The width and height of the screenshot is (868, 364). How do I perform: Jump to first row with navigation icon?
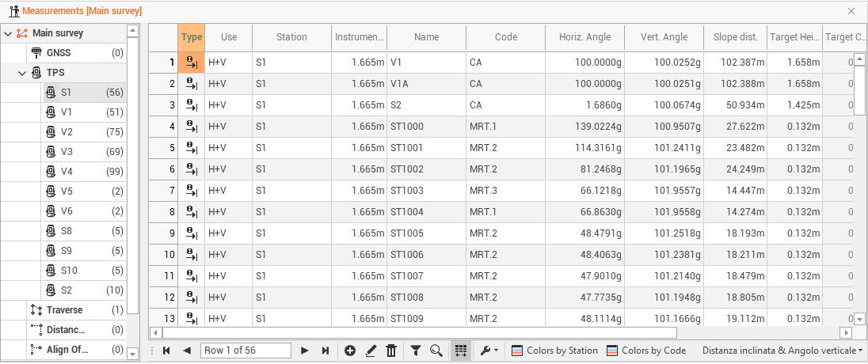(x=166, y=351)
